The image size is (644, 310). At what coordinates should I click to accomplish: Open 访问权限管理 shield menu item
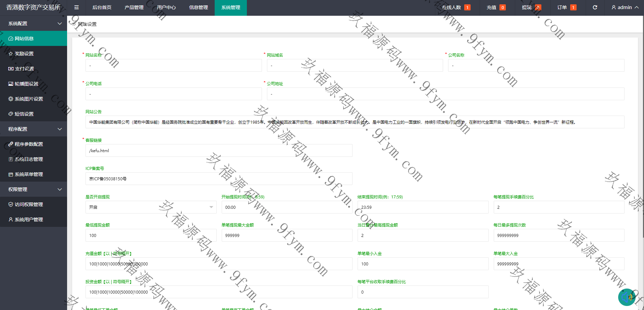(29, 204)
